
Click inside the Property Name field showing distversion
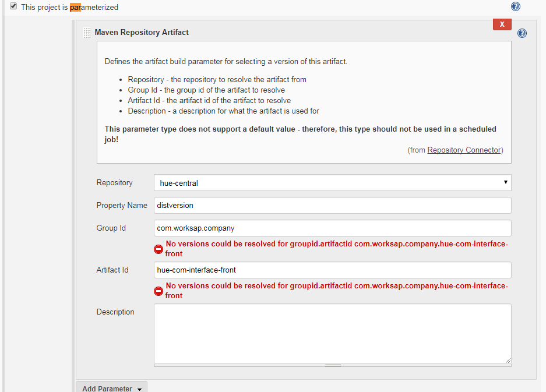[332, 205]
